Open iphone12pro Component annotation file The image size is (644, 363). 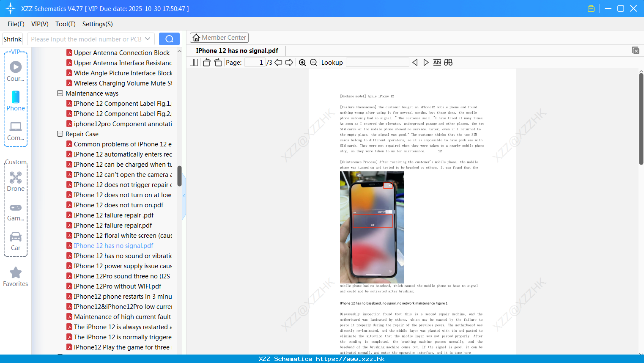tap(119, 124)
